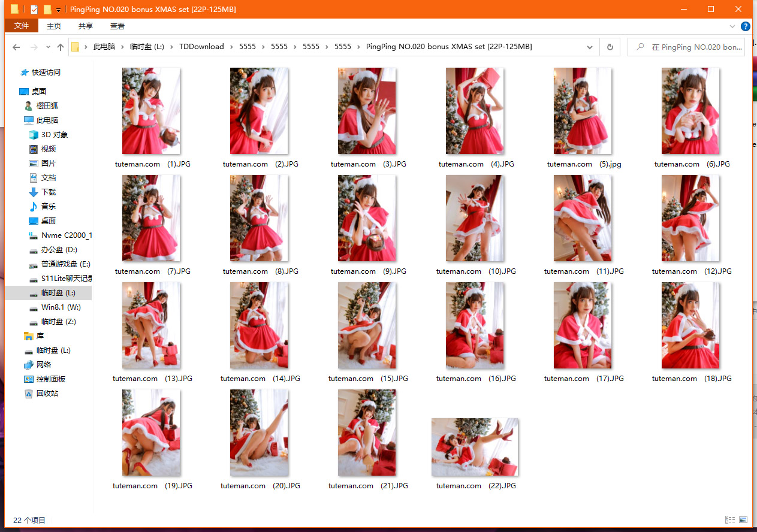The width and height of the screenshot is (757, 532).
Task: Refresh the current folder view
Action: 610,47
